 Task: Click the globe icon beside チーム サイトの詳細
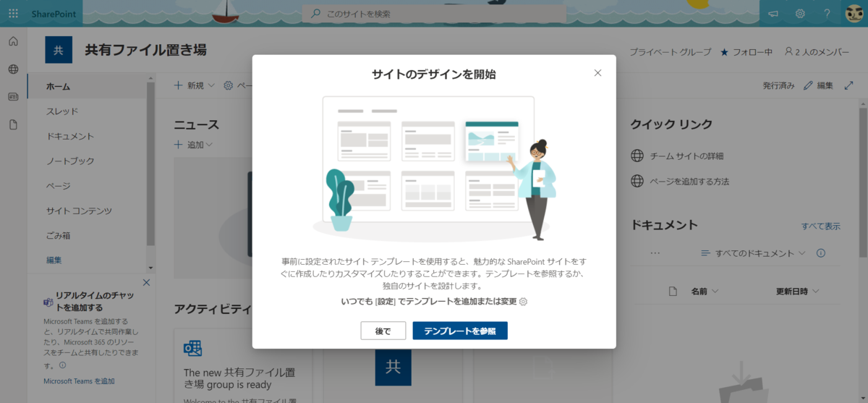tap(637, 156)
